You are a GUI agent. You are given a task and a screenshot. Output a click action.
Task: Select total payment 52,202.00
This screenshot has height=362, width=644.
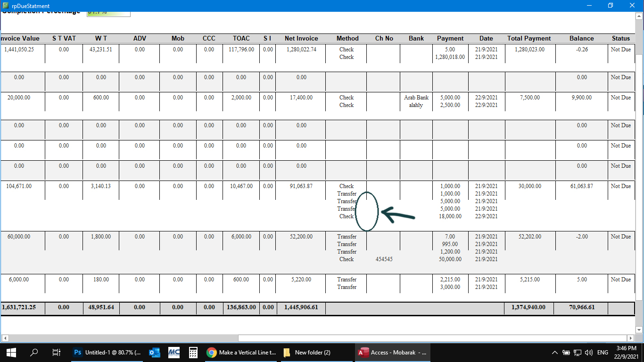[530, 237]
